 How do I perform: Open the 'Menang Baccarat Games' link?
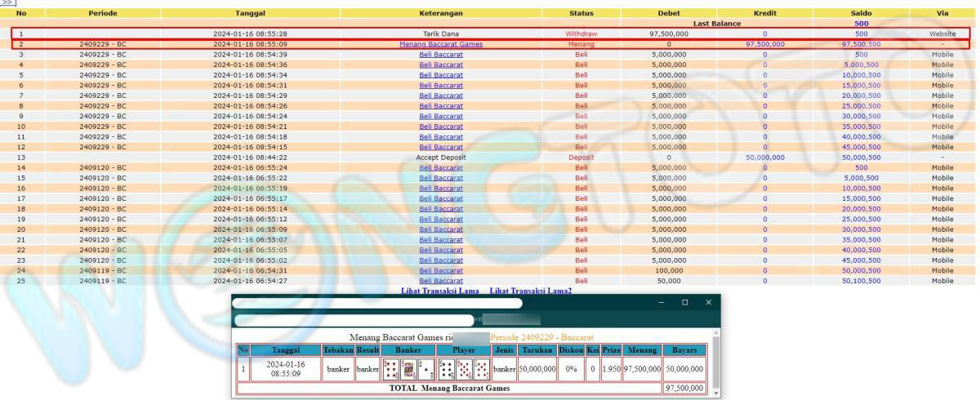[x=441, y=44]
